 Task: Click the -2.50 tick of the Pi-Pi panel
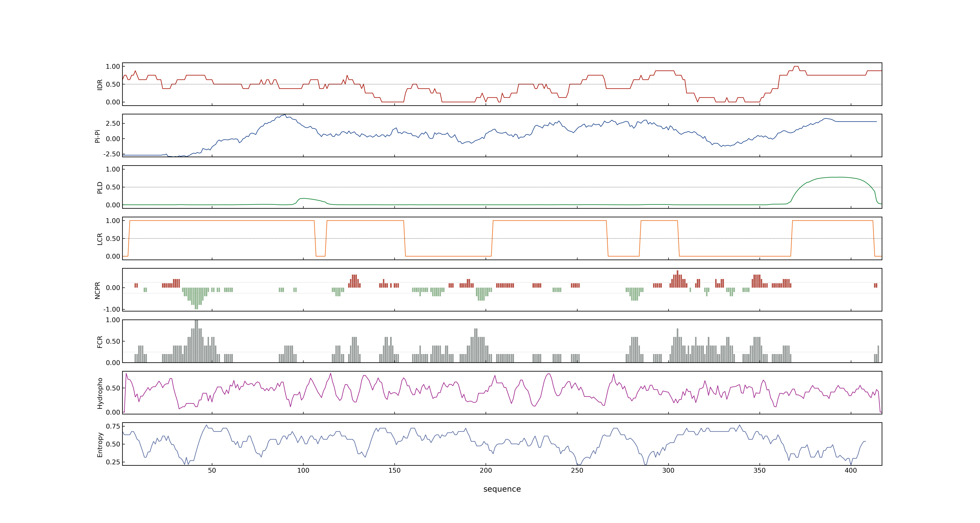(x=111, y=154)
